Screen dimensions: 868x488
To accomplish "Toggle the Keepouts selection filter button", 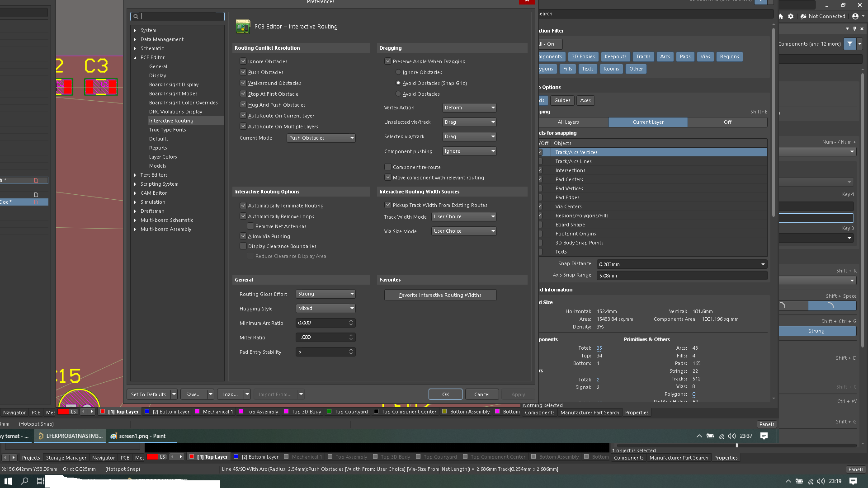I will tap(615, 56).
